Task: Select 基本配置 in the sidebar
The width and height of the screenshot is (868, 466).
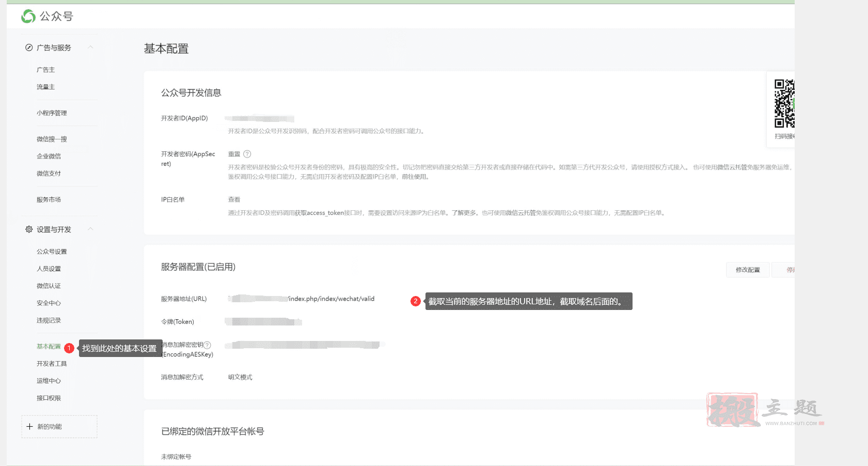Action: [49, 347]
